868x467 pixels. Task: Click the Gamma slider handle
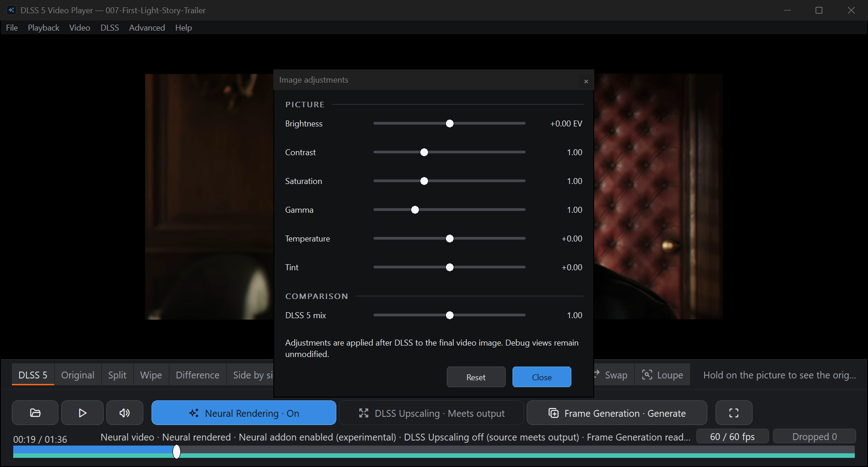click(x=415, y=210)
